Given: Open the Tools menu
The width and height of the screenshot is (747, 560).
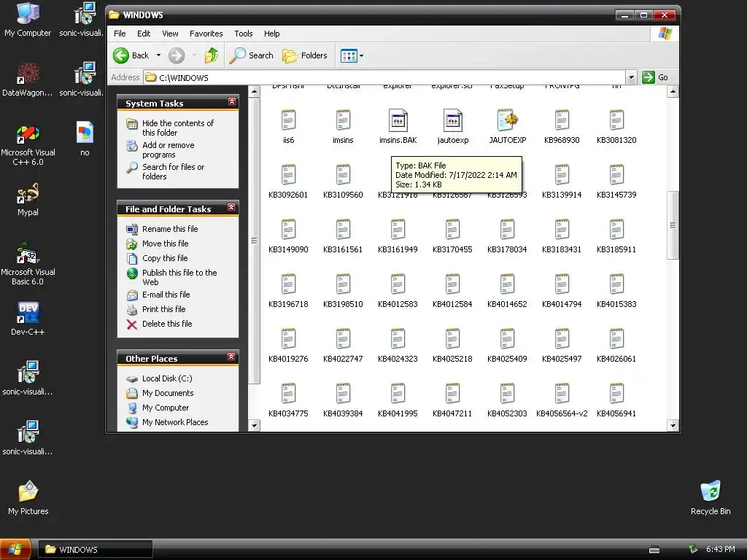Looking at the screenshot, I should (x=244, y=34).
